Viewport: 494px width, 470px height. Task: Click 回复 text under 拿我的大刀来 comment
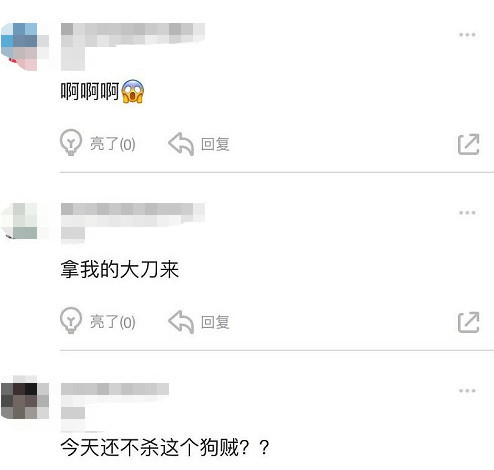pos(215,322)
